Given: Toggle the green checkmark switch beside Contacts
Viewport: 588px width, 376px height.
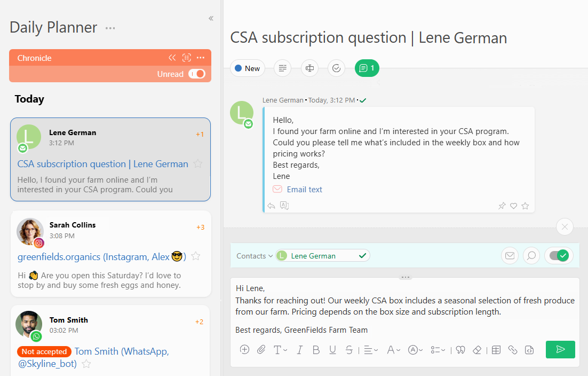Looking at the screenshot, I should pyautogui.click(x=559, y=256).
